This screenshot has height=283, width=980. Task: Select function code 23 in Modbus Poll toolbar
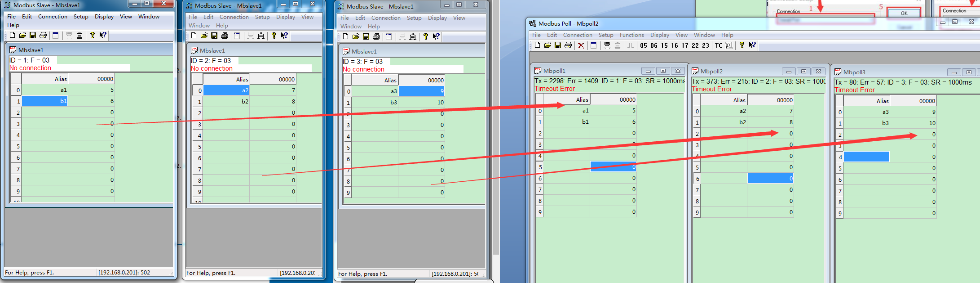pyautogui.click(x=706, y=45)
